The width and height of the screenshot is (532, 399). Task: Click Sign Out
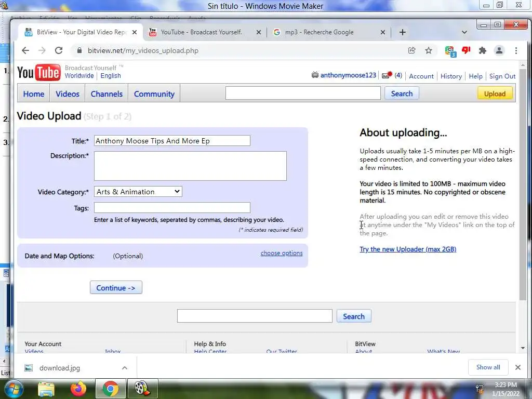click(502, 76)
